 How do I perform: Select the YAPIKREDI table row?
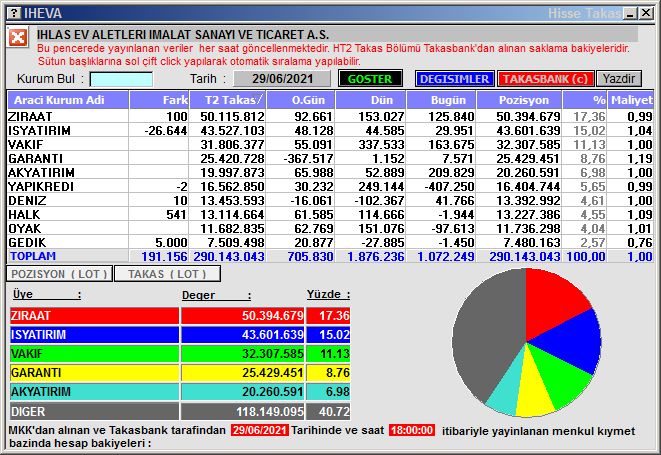[x=330, y=186]
